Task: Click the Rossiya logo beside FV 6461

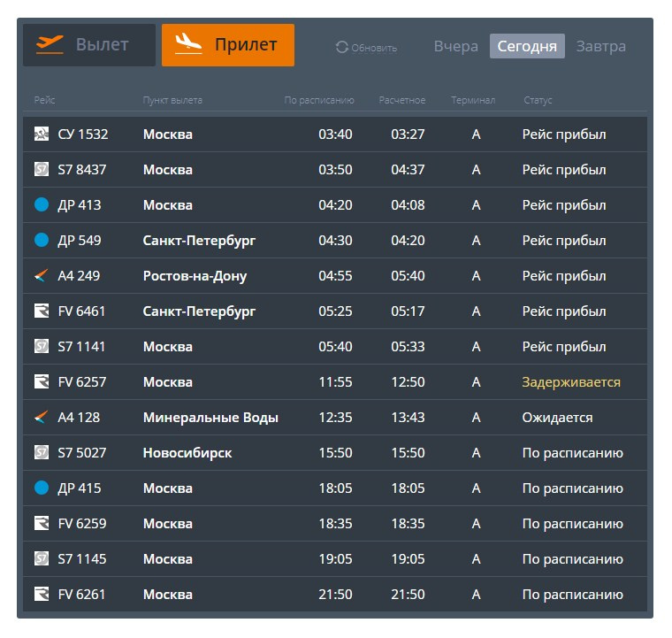Action: pos(42,311)
